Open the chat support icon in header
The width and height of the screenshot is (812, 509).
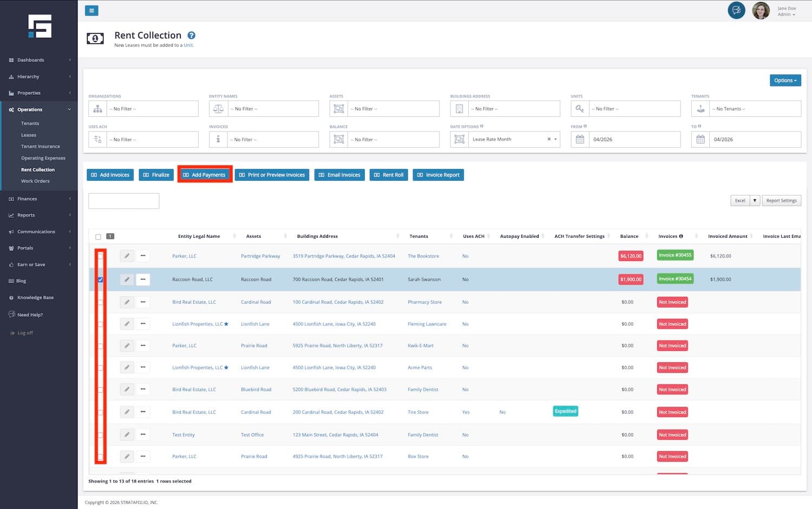pyautogui.click(x=736, y=10)
